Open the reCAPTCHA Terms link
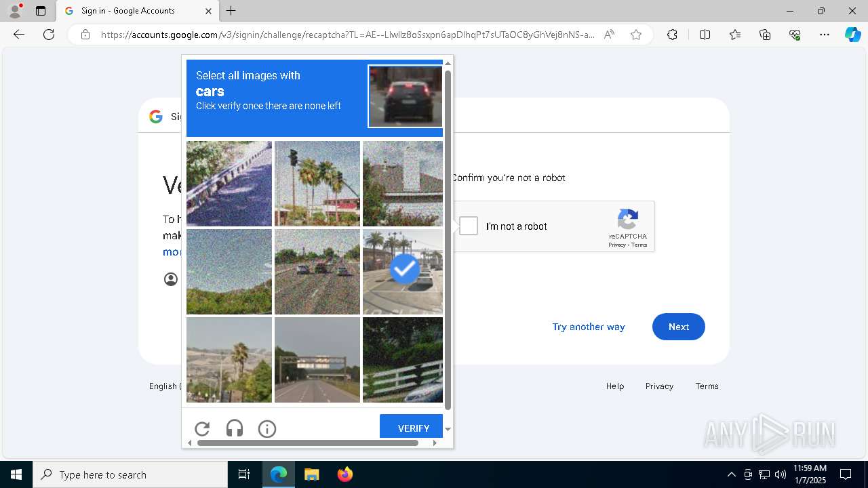This screenshot has width=868, height=488. [x=639, y=245]
